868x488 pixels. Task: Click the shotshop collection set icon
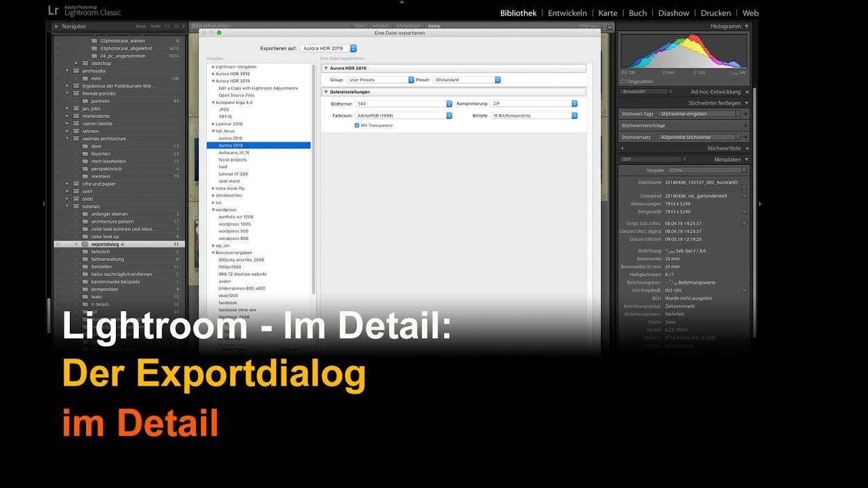pos(85,63)
